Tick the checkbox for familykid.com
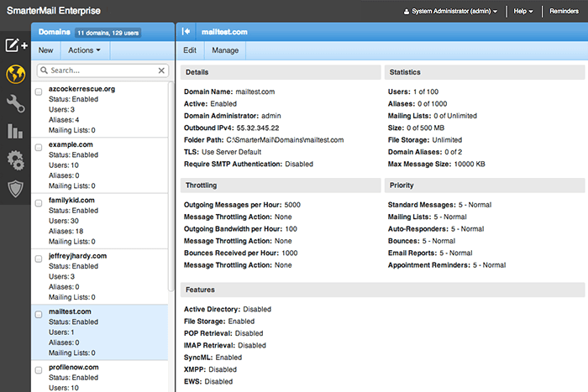Screen dimensions: 588x392 point(39,202)
